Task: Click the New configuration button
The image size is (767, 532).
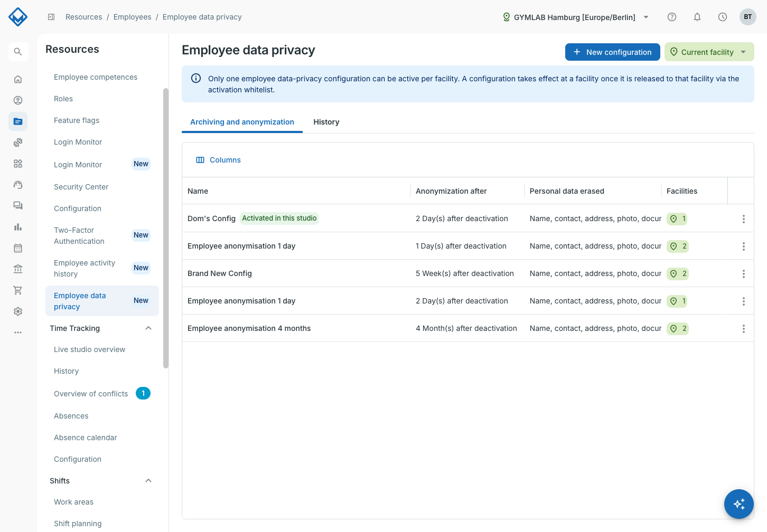Action: (x=612, y=52)
